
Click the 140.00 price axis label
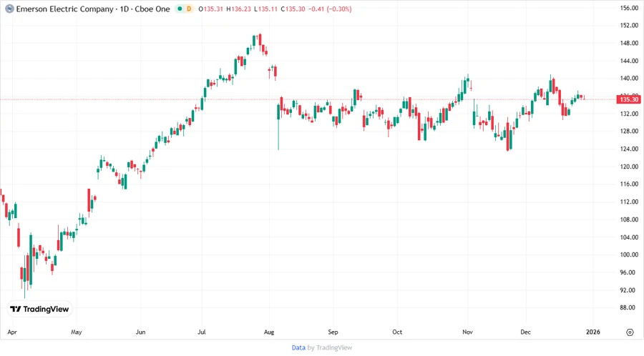[629, 79]
